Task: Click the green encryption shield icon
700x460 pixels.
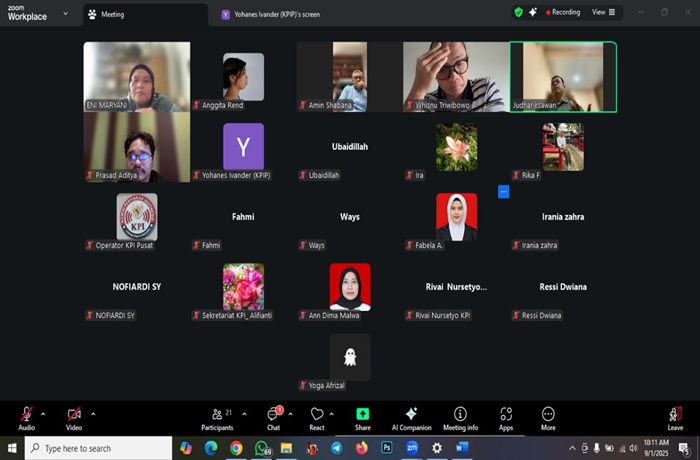Action: [x=518, y=12]
